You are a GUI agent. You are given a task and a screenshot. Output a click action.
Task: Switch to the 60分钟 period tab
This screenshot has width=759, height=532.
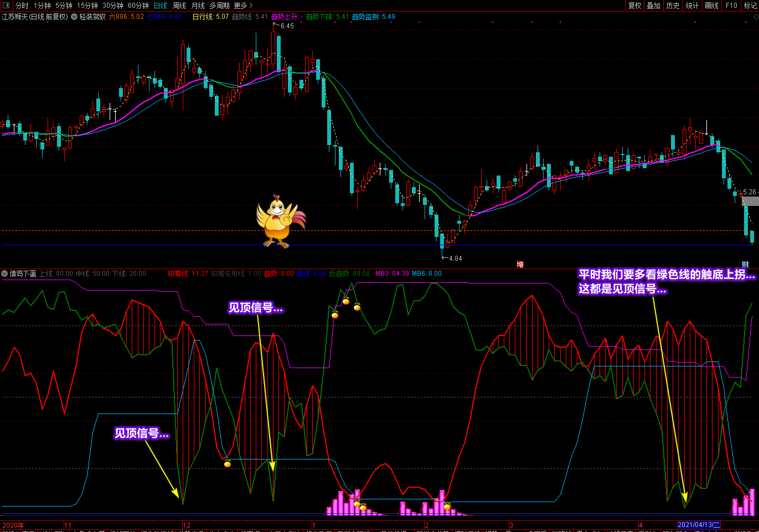coord(138,6)
